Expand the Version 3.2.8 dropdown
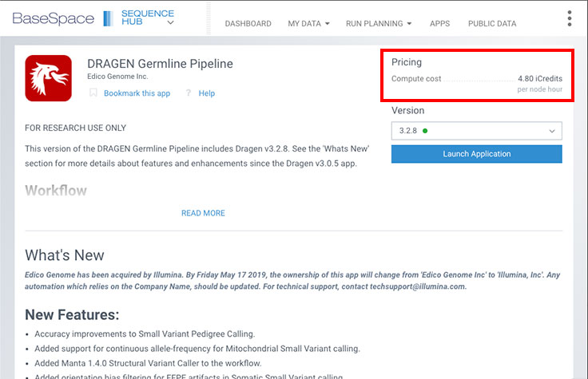This screenshot has height=379, width=588. [476, 131]
